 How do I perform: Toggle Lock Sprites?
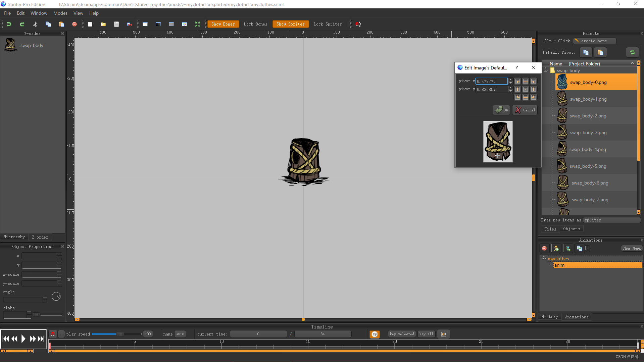click(328, 24)
